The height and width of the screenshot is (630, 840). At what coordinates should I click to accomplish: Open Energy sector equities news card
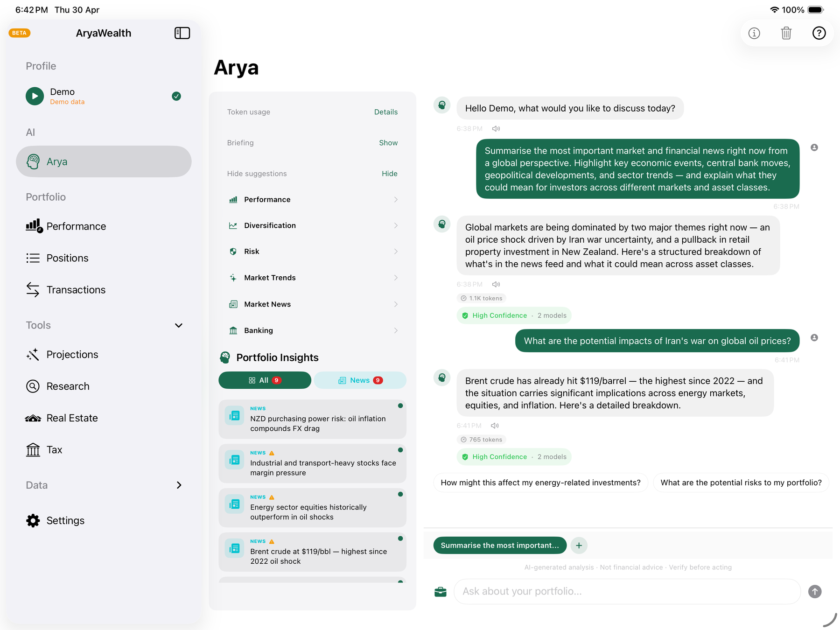tap(312, 508)
